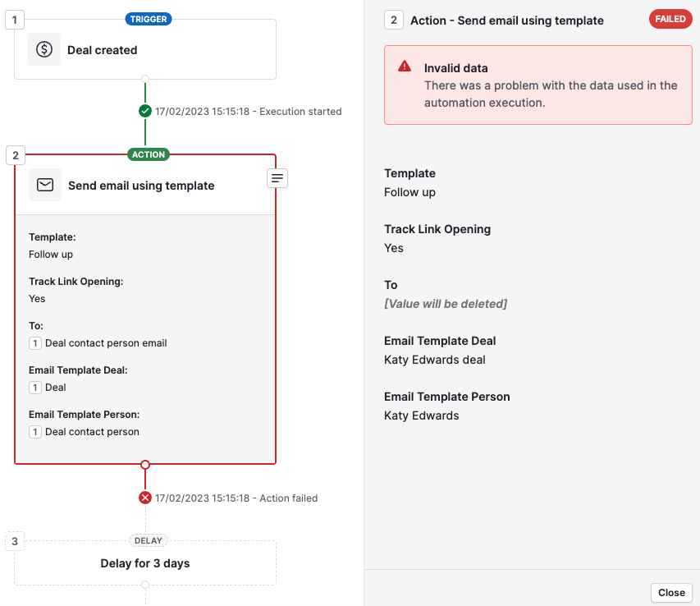Screen dimensions: 700x606
Task: Click the envelope icon on Send email action
Action: [45, 184]
